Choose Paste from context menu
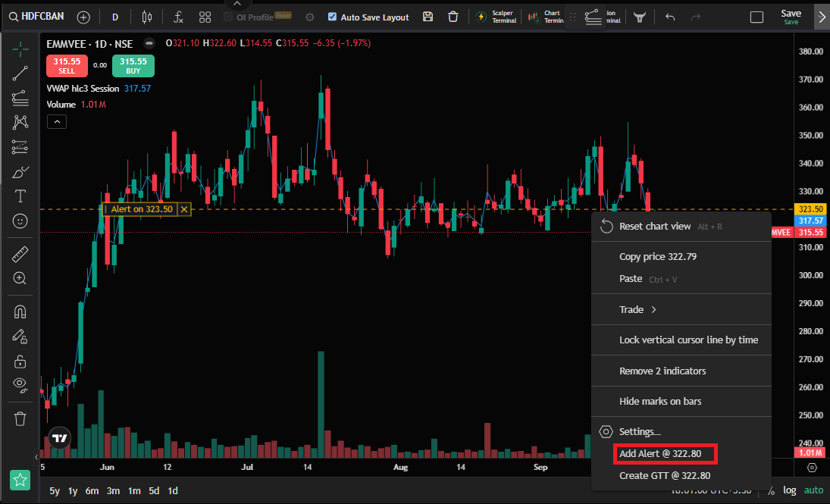 681,279
